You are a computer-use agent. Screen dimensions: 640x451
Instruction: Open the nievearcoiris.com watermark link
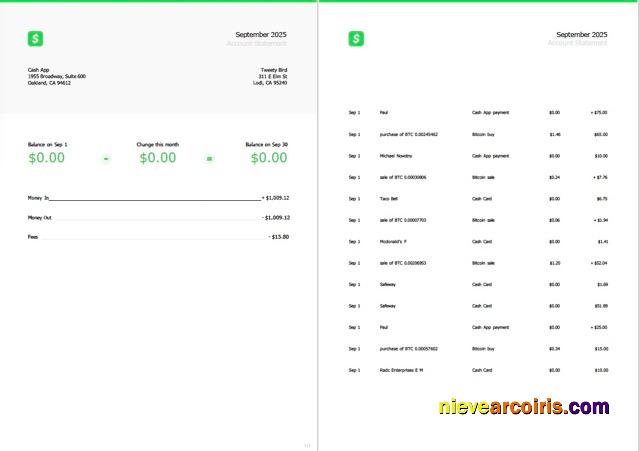click(523, 408)
